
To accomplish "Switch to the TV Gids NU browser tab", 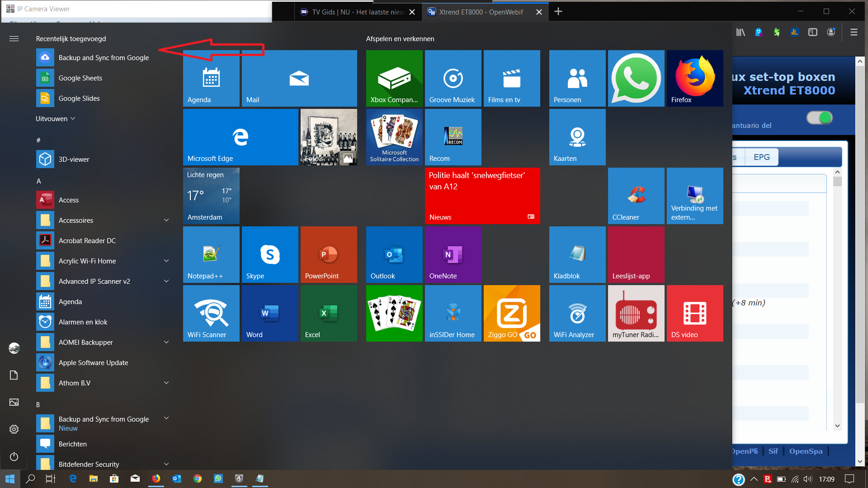I will 358,12.
